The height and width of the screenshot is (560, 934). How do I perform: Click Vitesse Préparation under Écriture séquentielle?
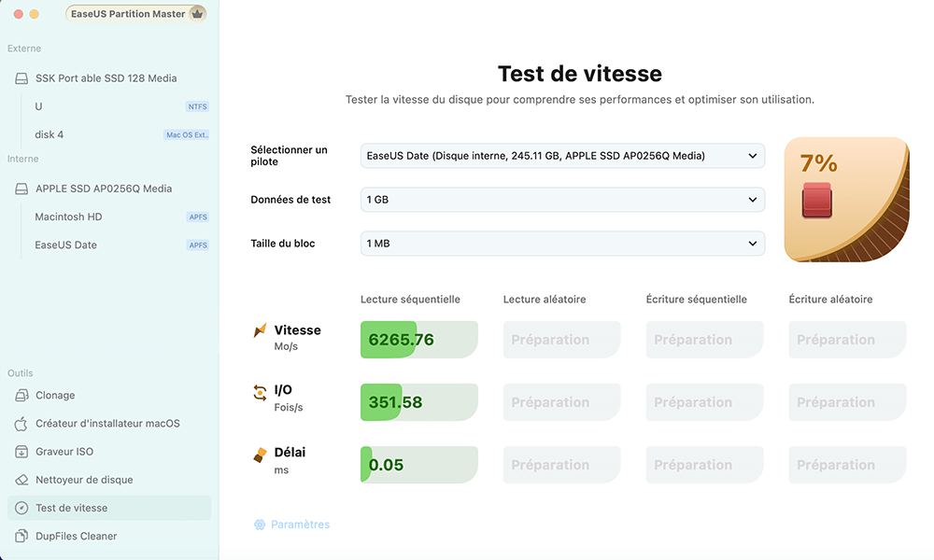pos(704,340)
